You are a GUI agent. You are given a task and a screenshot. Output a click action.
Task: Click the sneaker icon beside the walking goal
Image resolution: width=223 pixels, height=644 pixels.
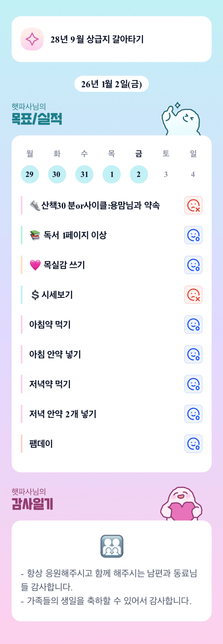35,206
